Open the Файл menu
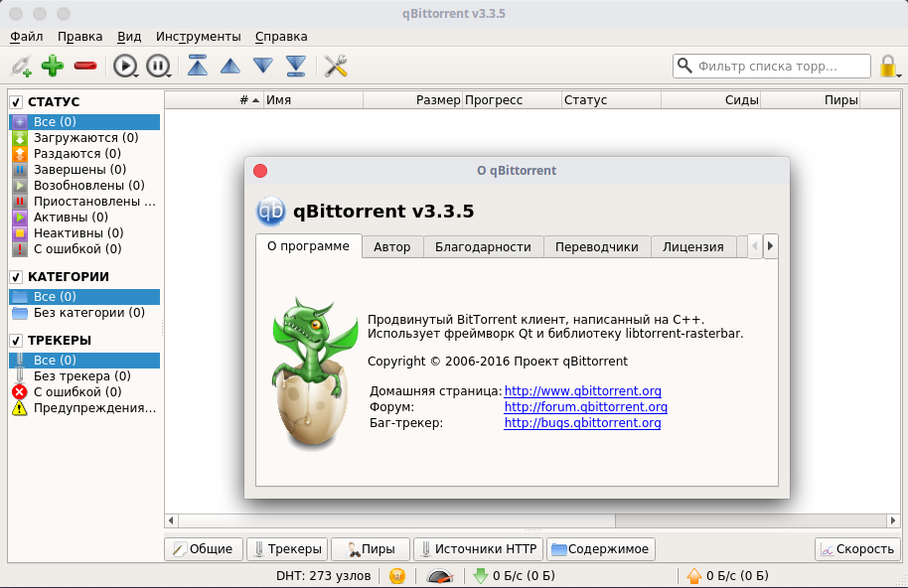This screenshot has width=908, height=588. click(27, 37)
